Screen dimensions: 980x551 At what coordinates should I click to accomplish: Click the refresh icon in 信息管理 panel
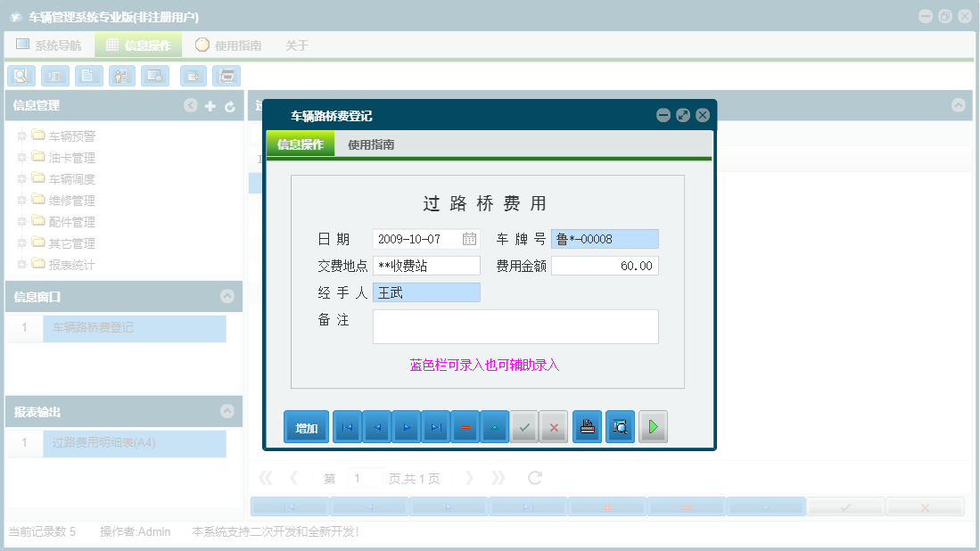pos(230,105)
